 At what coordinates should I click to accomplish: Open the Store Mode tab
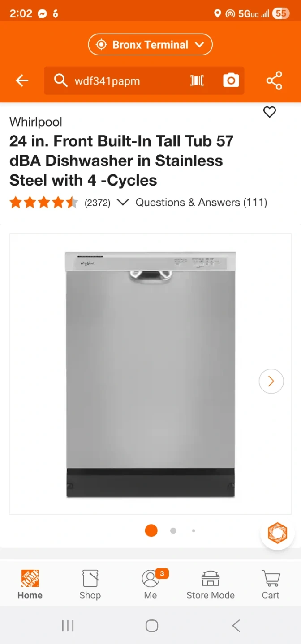point(211,585)
